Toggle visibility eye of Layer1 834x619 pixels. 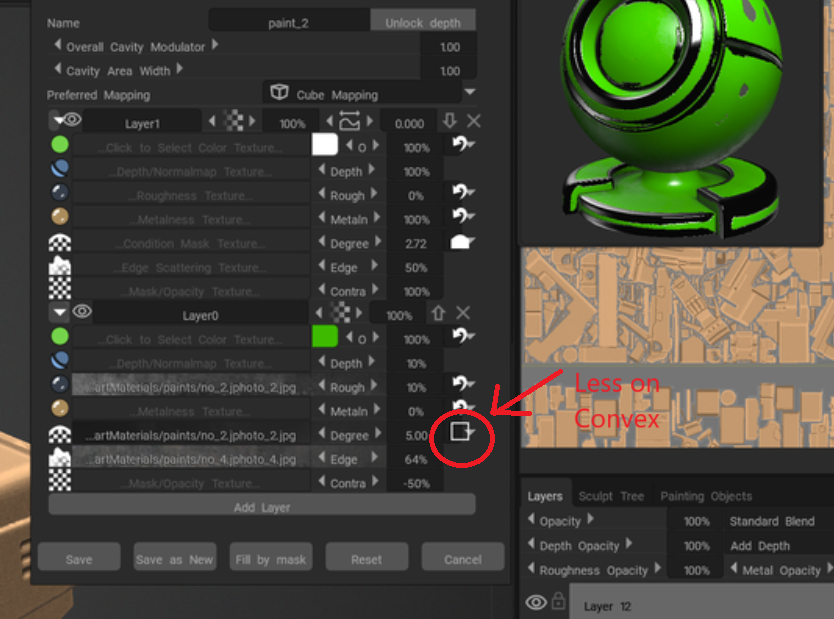pyautogui.click(x=74, y=121)
